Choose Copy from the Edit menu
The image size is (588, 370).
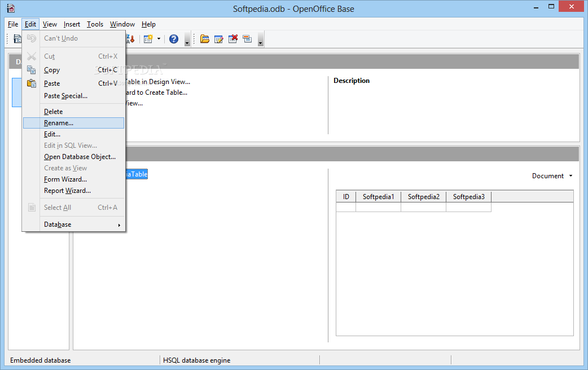point(73,70)
